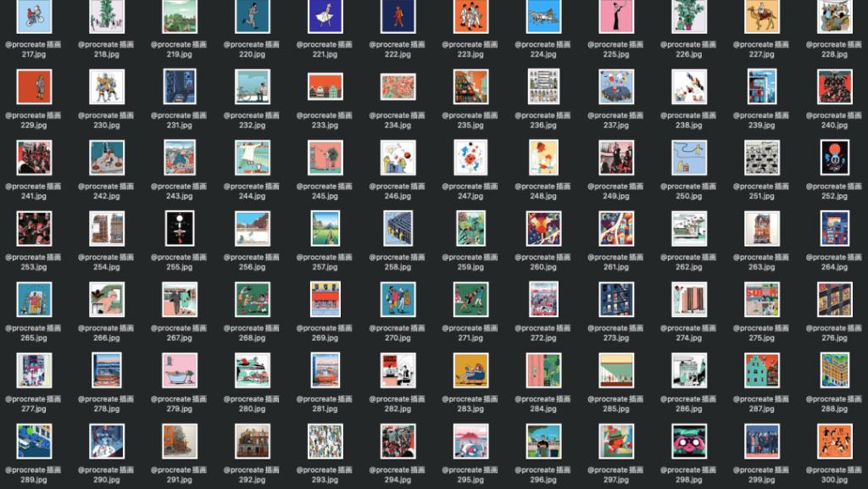Image resolution: width=868 pixels, height=489 pixels.
Task: Pick the 283.jpg yellow thumbnail
Action: coord(470,370)
